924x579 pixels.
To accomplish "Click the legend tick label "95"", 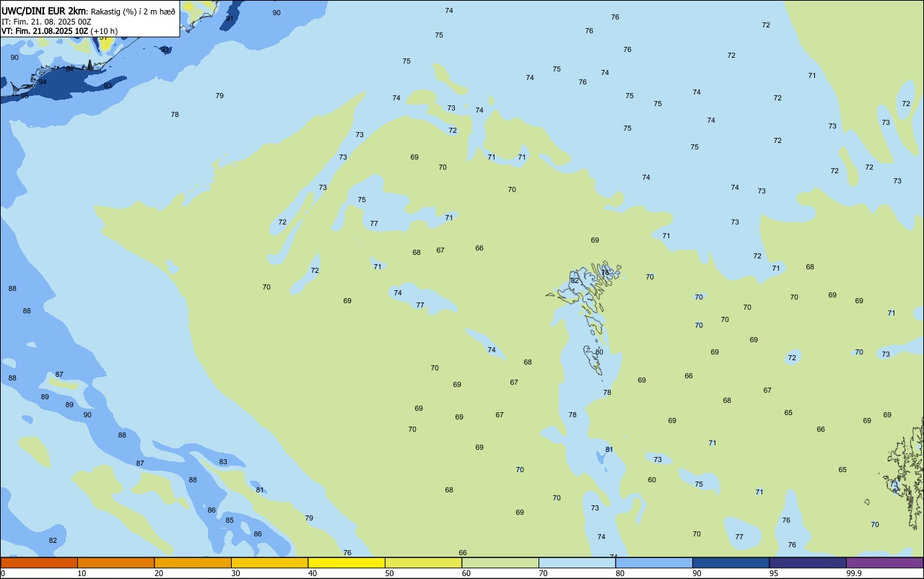I will tap(774, 573).
